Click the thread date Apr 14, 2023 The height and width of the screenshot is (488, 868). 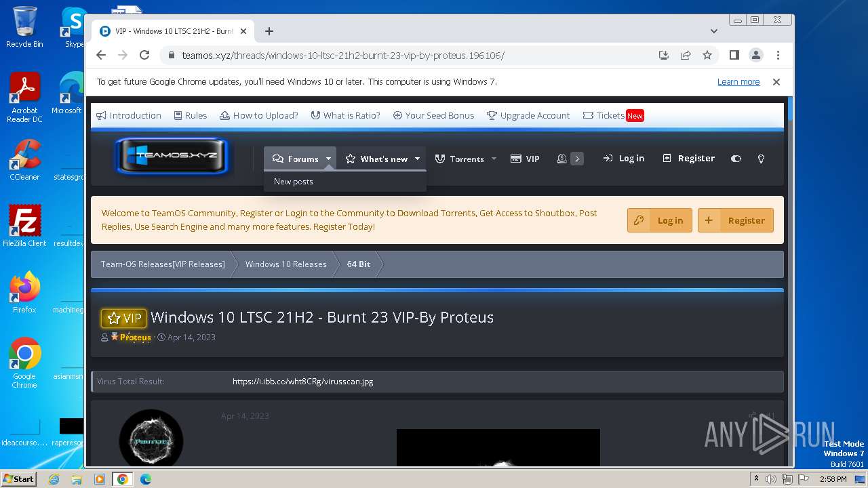[x=191, y=338]
